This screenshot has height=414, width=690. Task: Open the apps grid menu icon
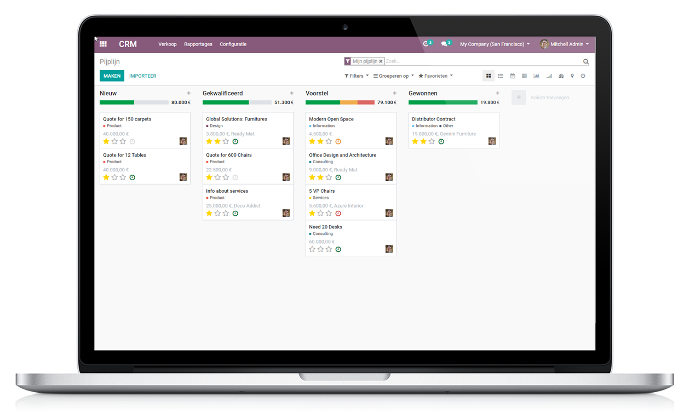(103, 44)
